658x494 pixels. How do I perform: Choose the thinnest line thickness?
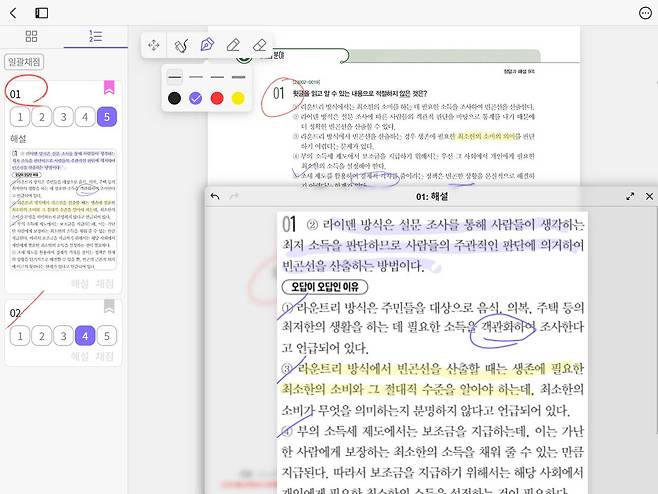coord(175,77)
